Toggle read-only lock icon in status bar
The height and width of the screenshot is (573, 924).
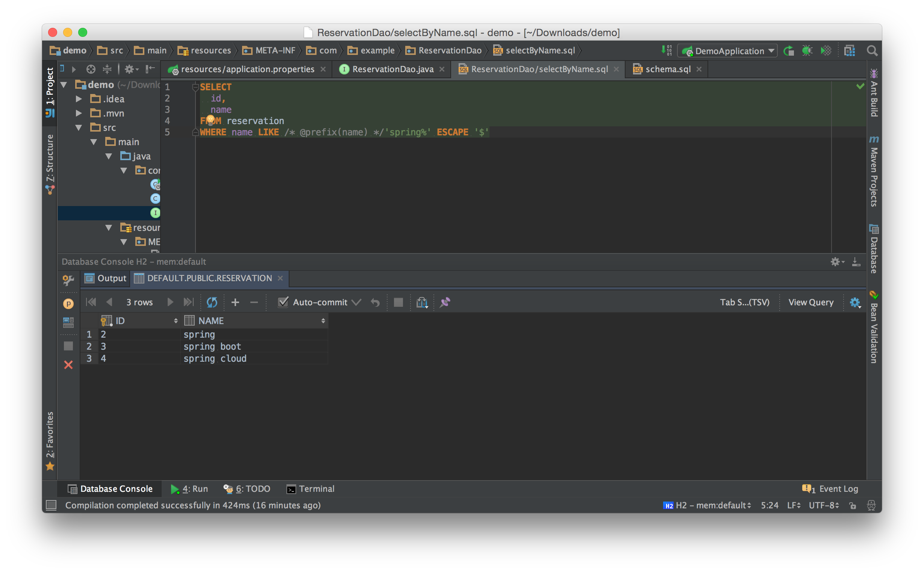tap(853, 505)
